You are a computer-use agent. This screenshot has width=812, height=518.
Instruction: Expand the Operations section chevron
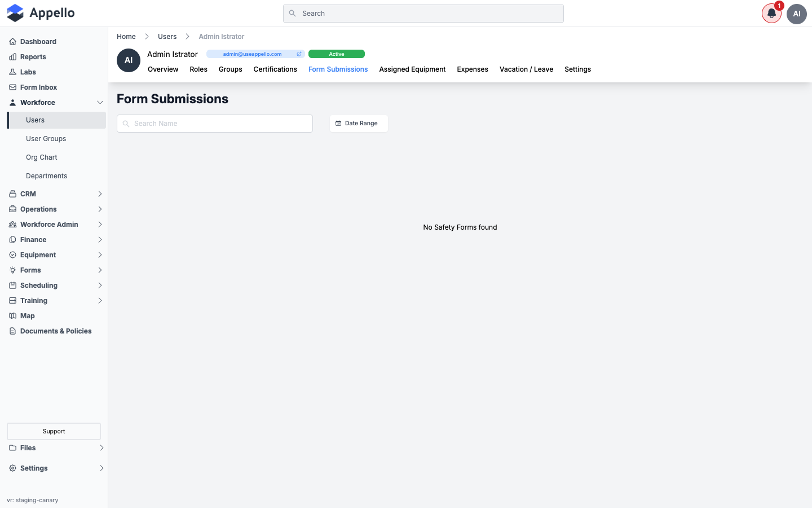click(x=100, y=209)
